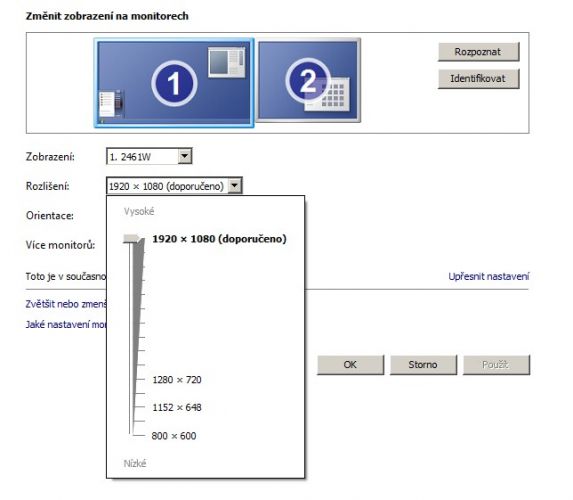573x500 pixels.
Task: Click the number 1 circle icon
Action: [174, 83]
